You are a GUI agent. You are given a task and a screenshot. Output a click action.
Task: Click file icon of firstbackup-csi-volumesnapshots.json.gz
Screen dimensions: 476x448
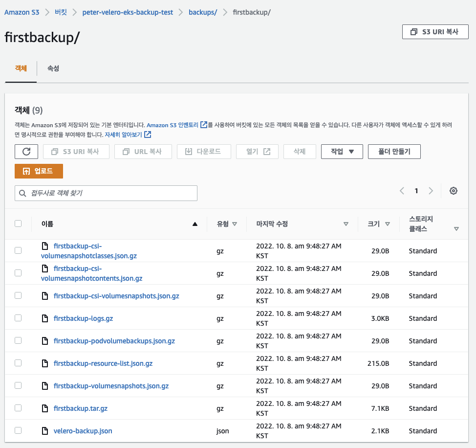click(x=45, y=296)
